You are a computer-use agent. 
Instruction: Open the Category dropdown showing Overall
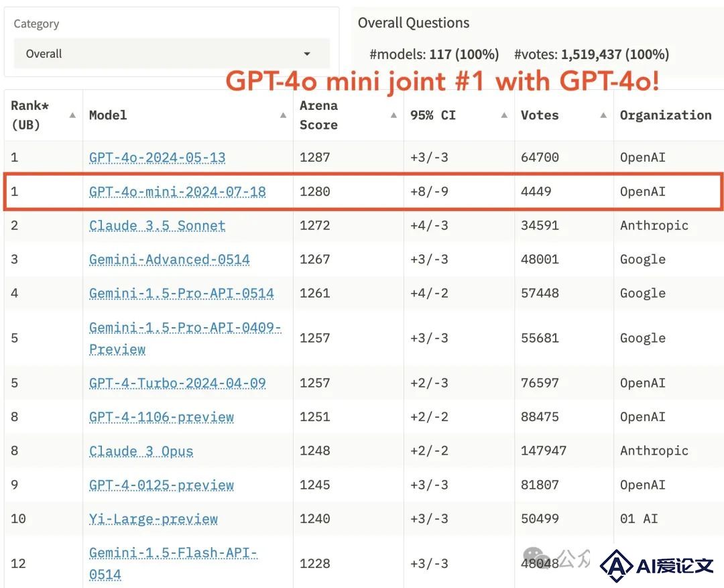coord(172,54)
